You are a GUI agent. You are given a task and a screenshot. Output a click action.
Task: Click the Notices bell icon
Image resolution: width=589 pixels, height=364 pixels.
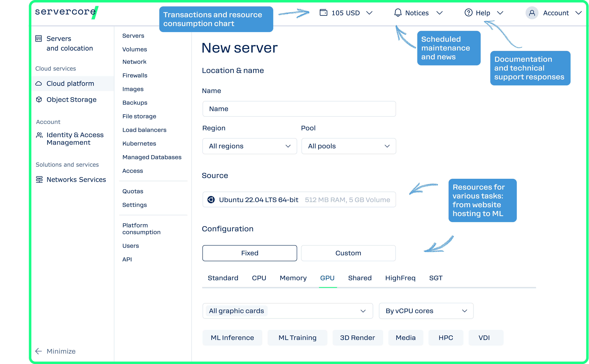click(x=398, y=13)
